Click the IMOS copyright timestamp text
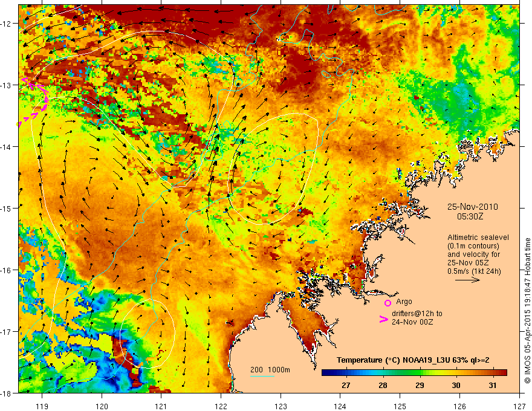This screenshot has width=532, height=411. (527, 310)
